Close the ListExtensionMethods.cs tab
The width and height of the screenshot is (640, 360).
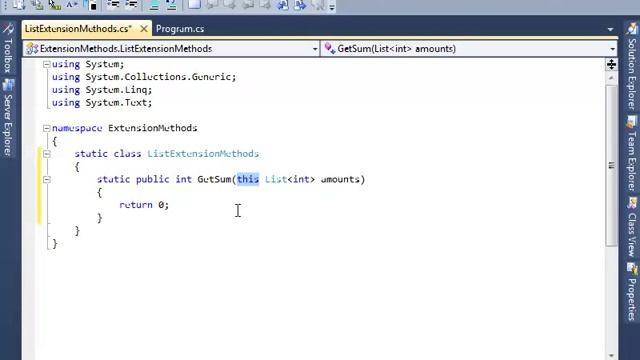coord(144,29)
